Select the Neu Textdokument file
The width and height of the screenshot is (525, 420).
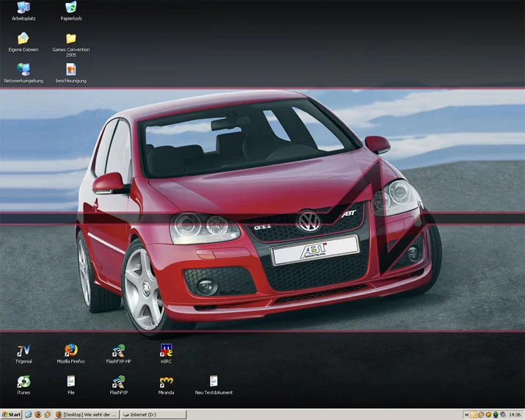[214, 381]
